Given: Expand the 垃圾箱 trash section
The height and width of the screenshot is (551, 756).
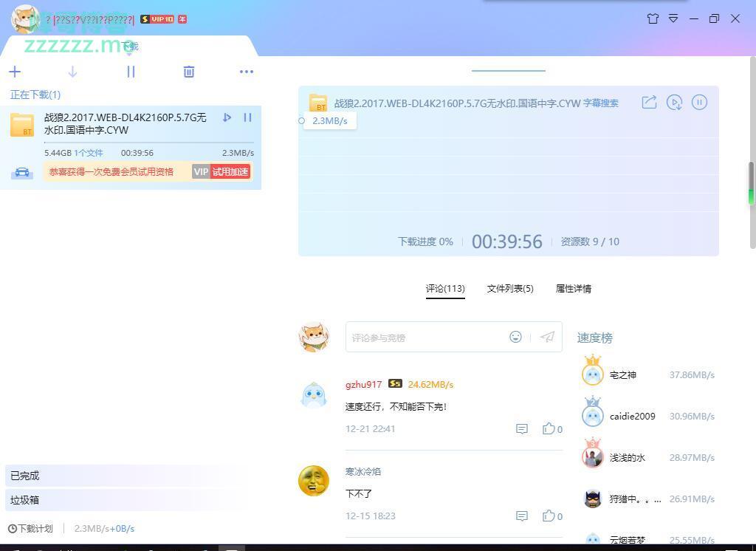Looking at the screenshot, I should click(25, 500).
